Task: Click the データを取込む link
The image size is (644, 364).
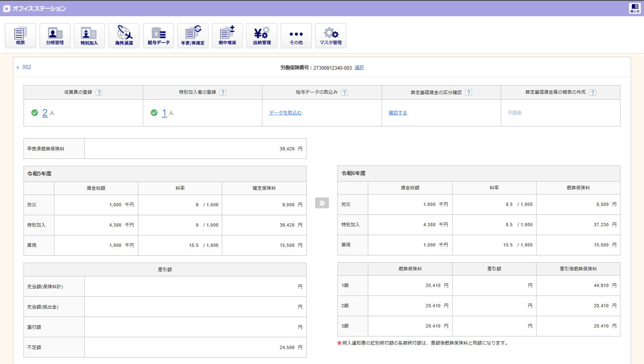Action: 285,113
